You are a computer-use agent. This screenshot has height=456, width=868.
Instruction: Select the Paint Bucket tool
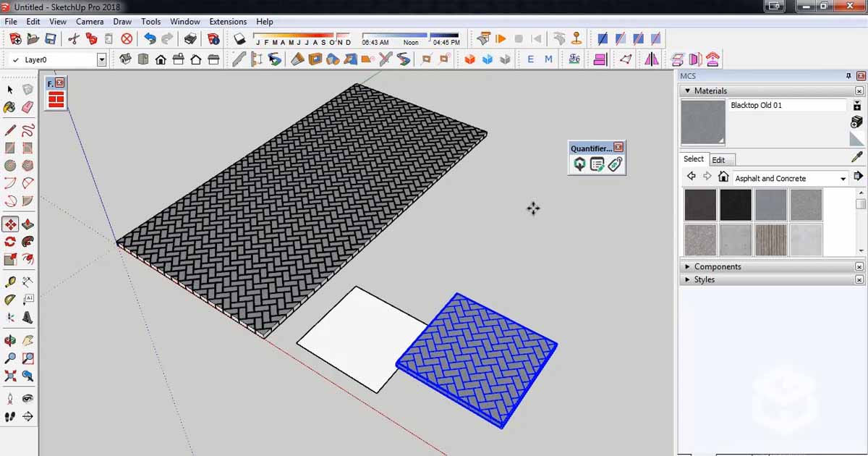(x=9, y=107)
